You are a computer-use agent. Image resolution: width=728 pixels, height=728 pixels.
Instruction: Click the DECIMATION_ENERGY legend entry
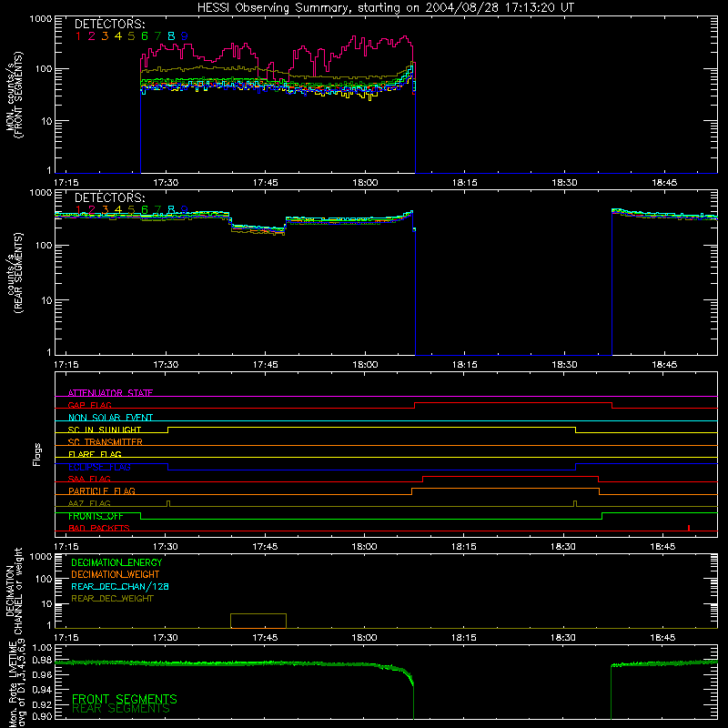(116, 562)
